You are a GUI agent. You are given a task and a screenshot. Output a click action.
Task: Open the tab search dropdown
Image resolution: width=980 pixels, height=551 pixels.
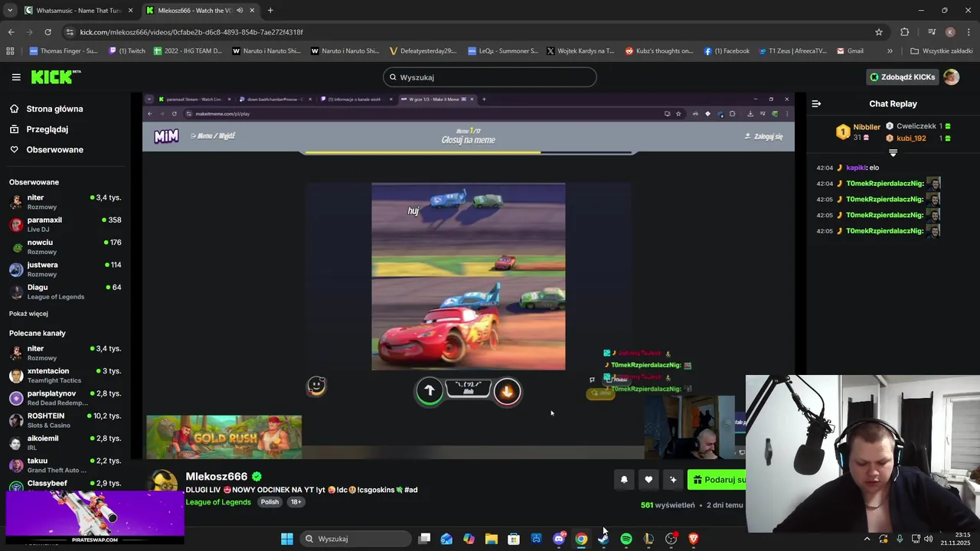(x=9, y=11)
